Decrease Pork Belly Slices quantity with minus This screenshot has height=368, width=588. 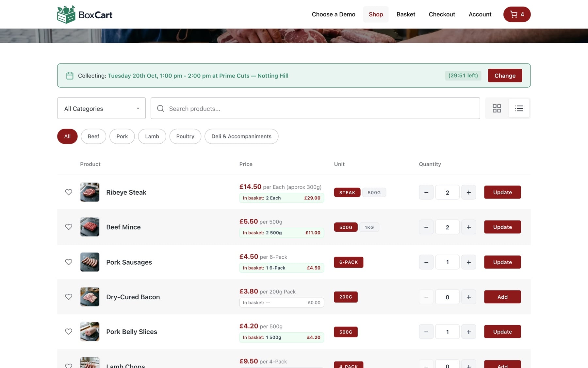click(426, 332)
